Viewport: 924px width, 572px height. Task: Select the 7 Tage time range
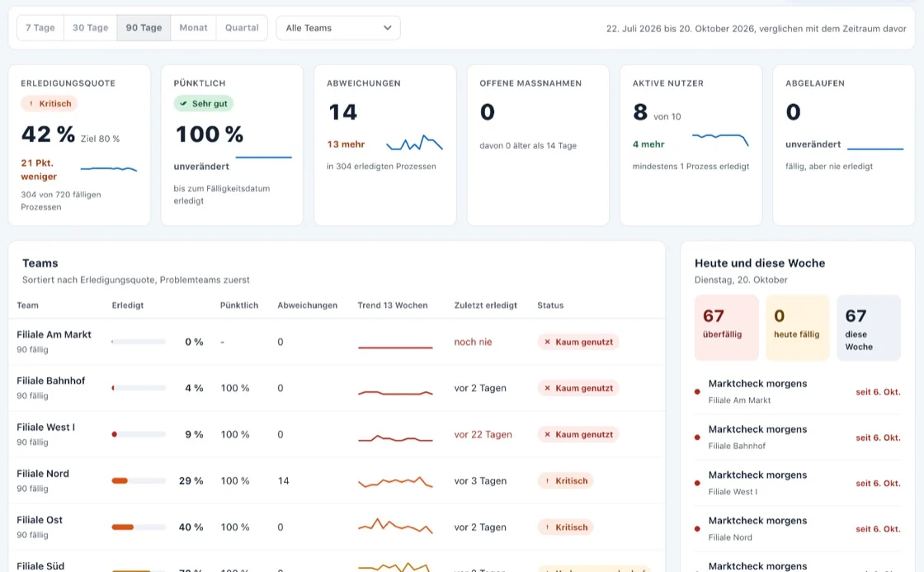(40, 28)
